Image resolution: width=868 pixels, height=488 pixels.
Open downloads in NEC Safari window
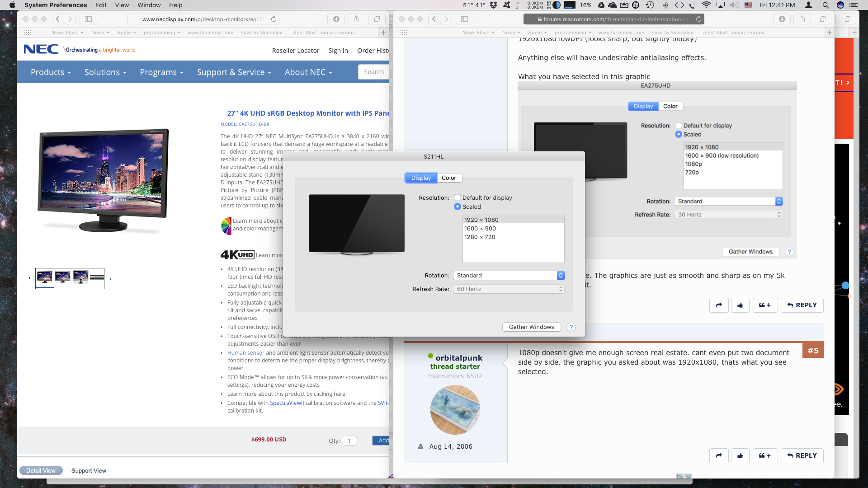(336, 19)
